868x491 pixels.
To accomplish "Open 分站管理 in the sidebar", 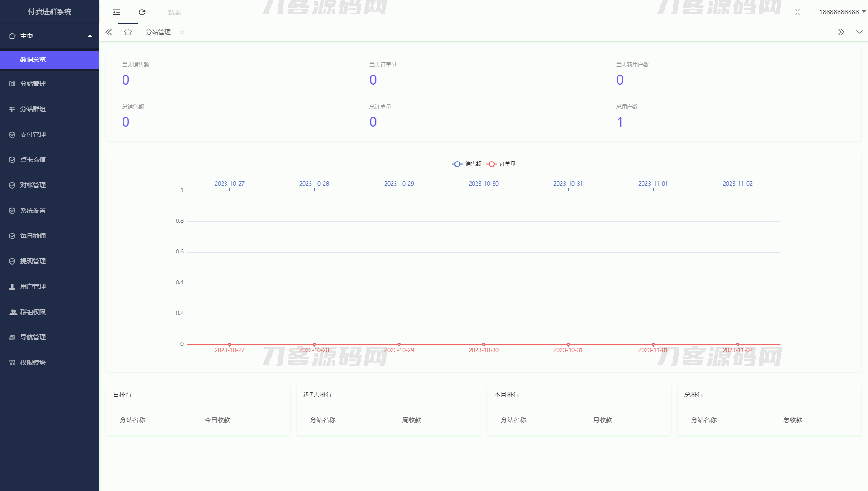I will pyautogui.click(x=33, y=84).
